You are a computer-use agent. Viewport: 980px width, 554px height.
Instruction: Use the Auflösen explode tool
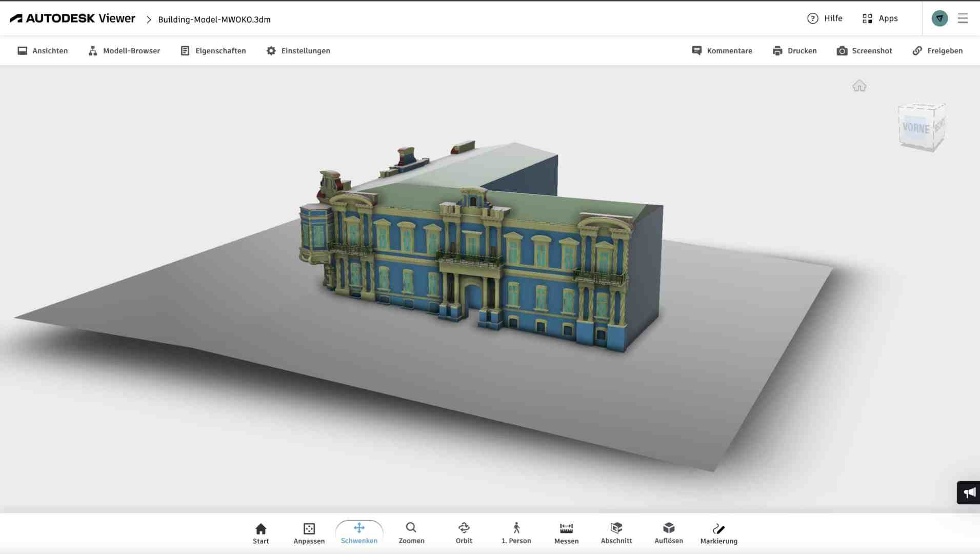pyautogui.click(x=668, y=532)
